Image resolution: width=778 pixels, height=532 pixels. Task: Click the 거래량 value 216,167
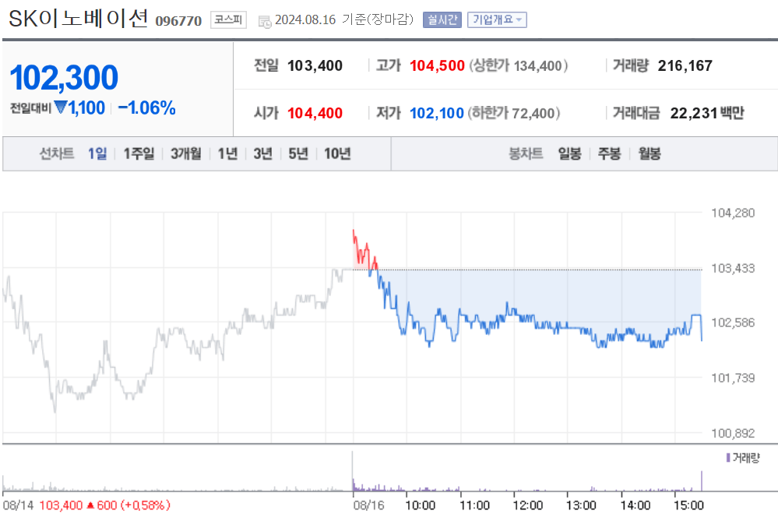tap(685, 65)
